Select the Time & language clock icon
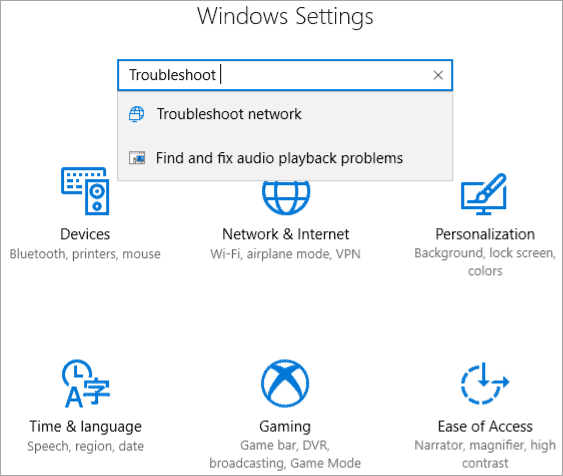 coord(86,383)
